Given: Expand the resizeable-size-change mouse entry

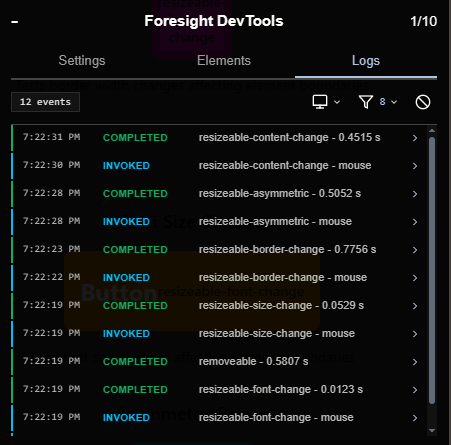Looking at the screenshot, I should point(415,334).
